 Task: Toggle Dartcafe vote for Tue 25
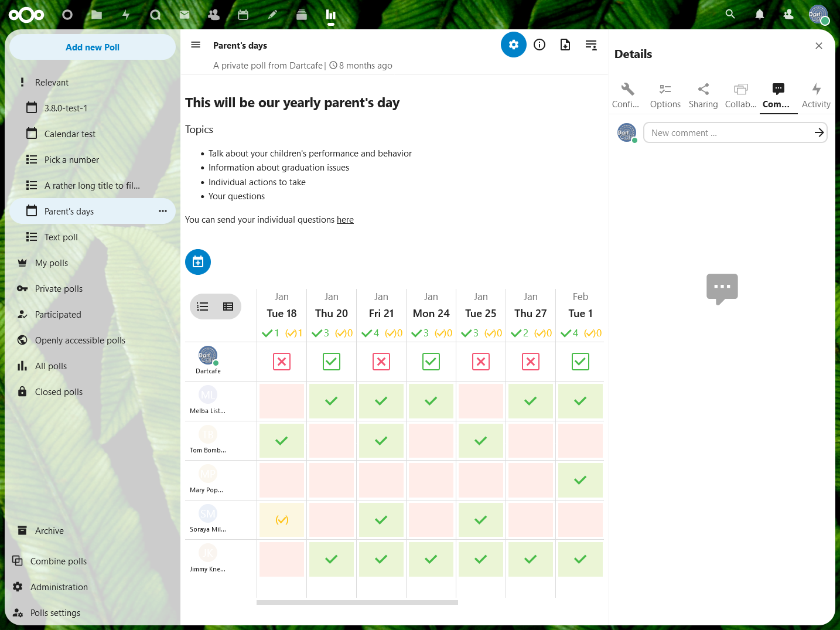[481, 362]
